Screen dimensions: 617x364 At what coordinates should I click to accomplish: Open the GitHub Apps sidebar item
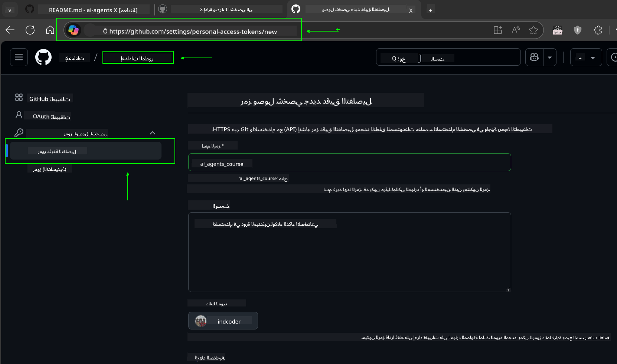coord(44,99)
